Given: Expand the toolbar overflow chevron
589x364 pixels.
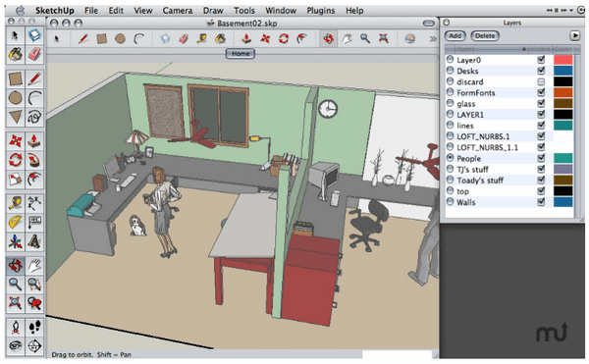Looking at the screenshot, I should (433, 38).
